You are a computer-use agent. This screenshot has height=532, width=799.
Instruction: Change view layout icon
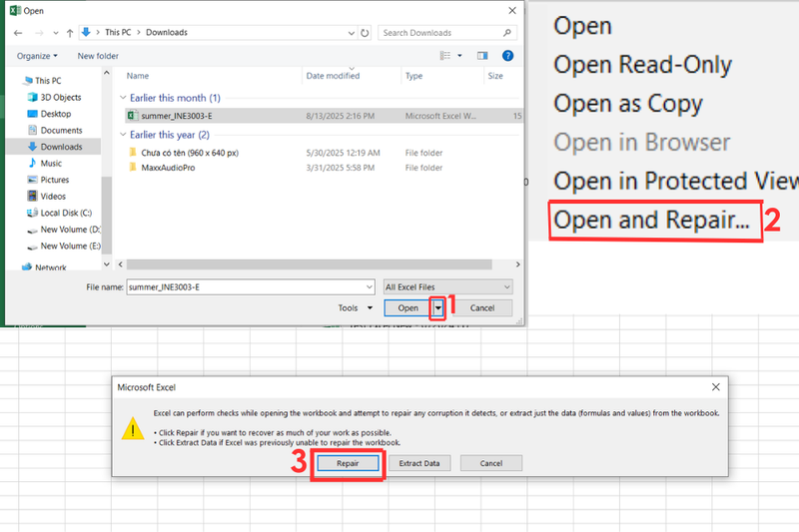click(445, 56)
